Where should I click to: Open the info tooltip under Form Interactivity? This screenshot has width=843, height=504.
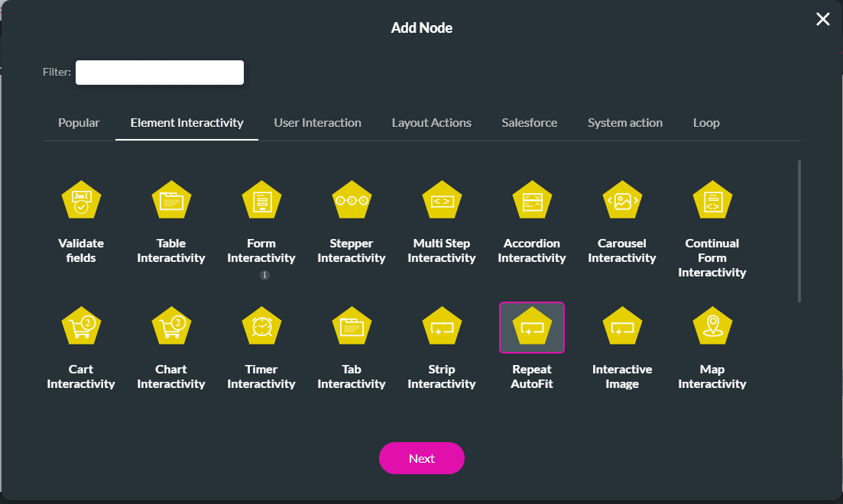coord(264,274)
